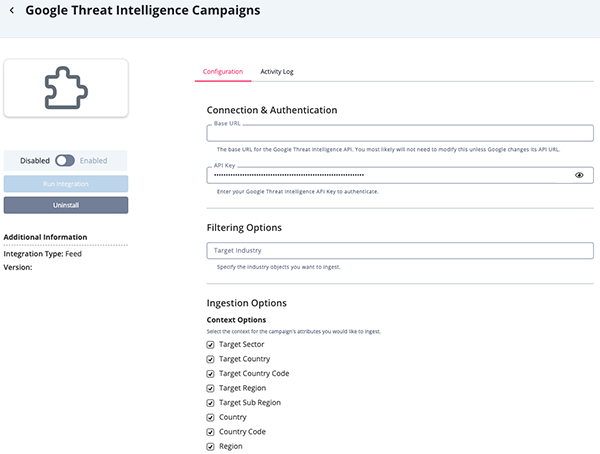Open the Activity Log tab

[277, 72]
